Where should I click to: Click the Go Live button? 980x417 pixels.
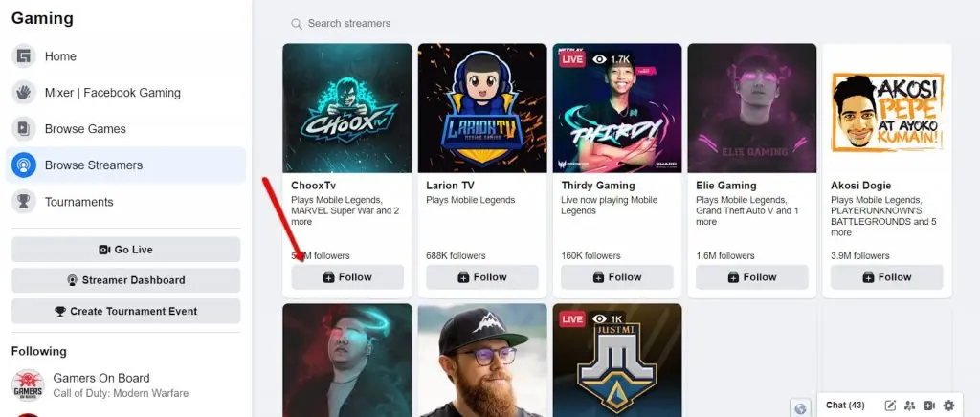click(125, 250)
